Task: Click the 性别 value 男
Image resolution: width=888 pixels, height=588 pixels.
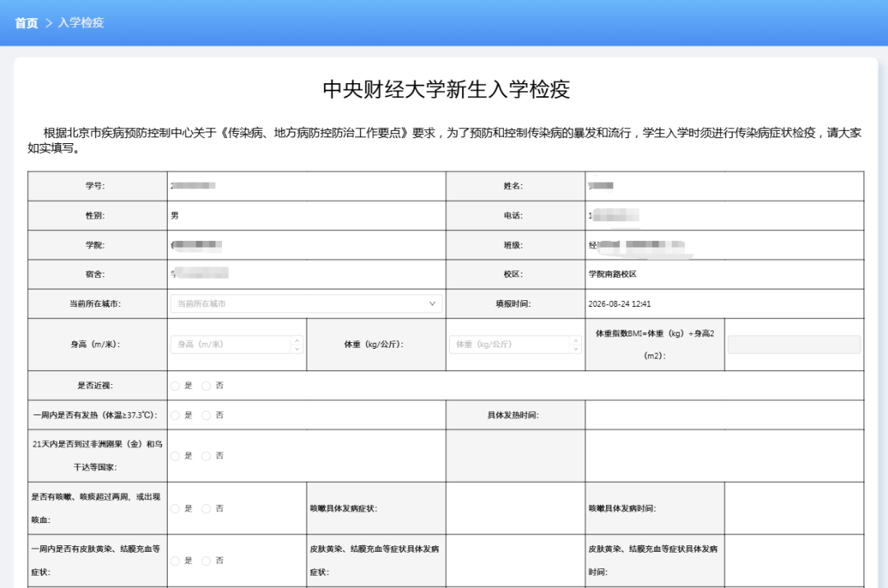Action: point(174,215)
